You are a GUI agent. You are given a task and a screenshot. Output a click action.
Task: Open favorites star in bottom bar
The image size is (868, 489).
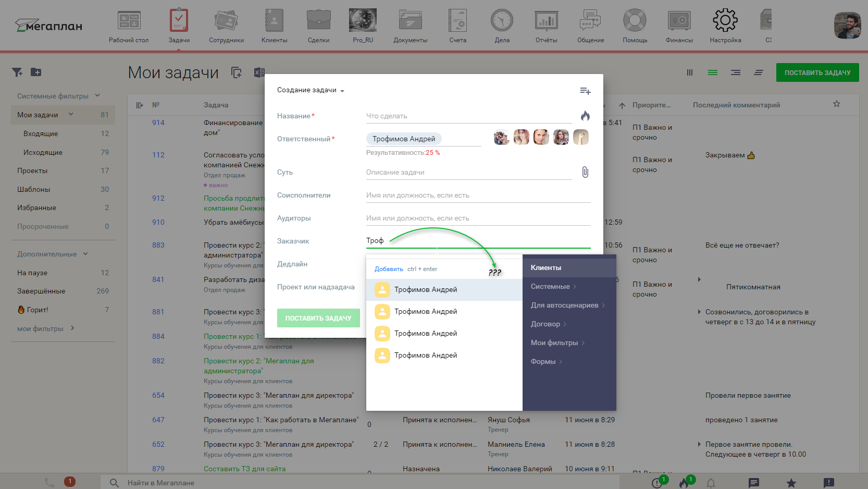(x=791, y=483)
